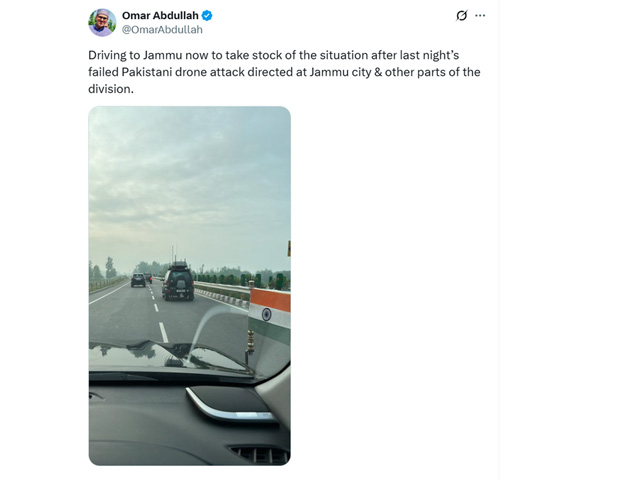Open the three-dot more options menu
Screen dimensions: 640x480
click(x=480, y=16)
